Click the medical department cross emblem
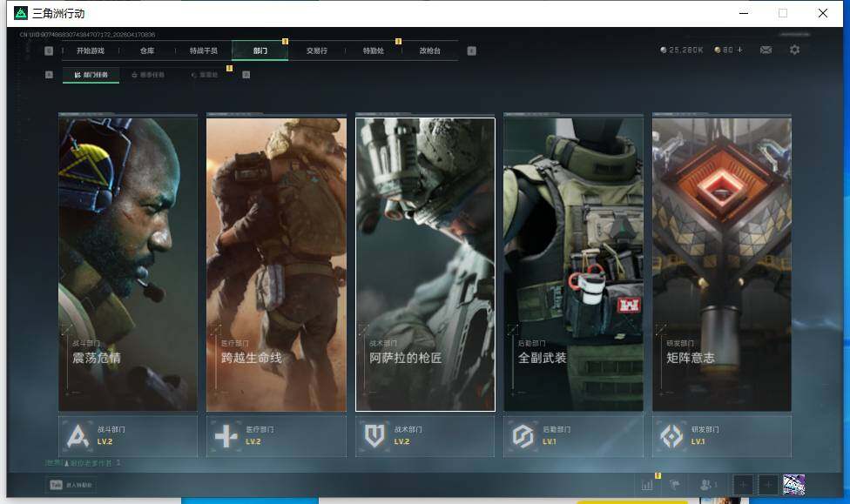The image size is (850, 504). [226, 436]
